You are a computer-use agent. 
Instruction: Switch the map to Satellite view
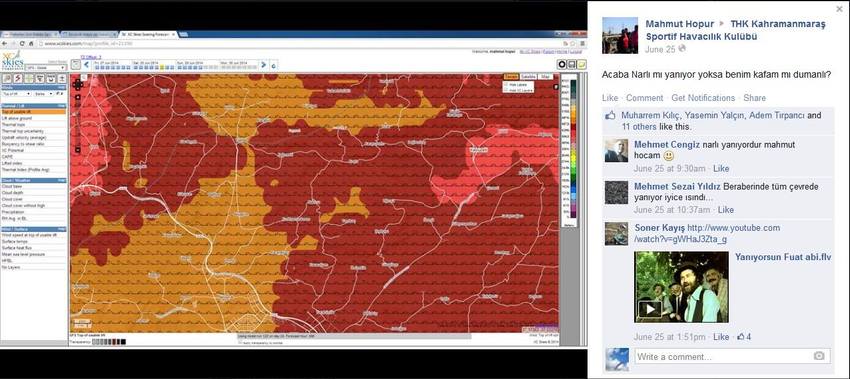pyautogui.click(x=528, y=76)
